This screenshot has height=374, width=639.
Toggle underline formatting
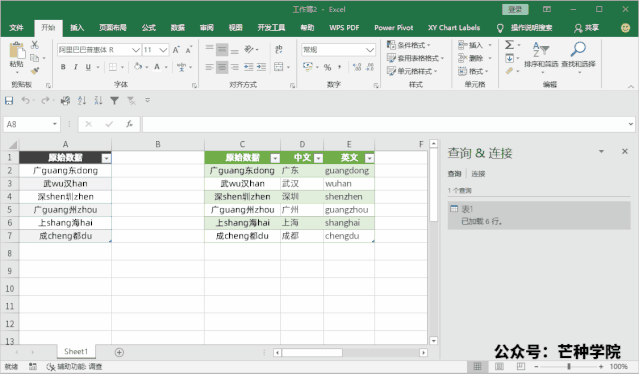(88, 67)
